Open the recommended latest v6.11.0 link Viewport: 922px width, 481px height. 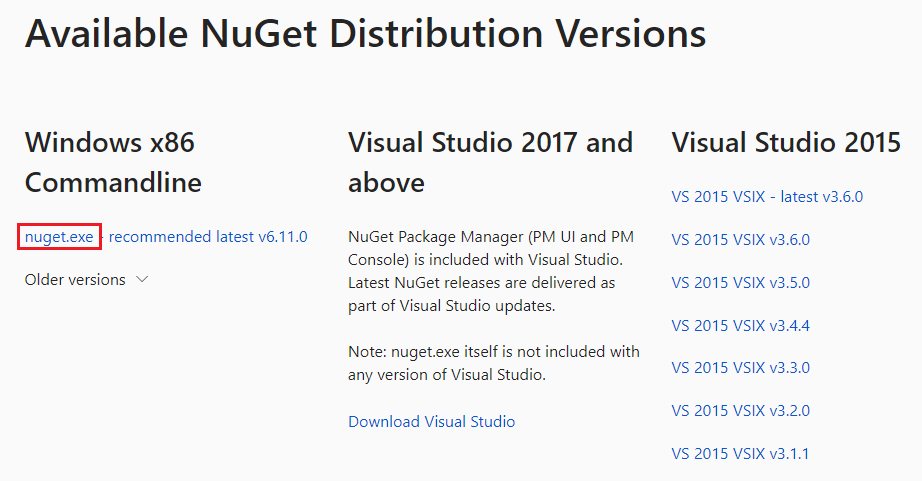point(208,236)
